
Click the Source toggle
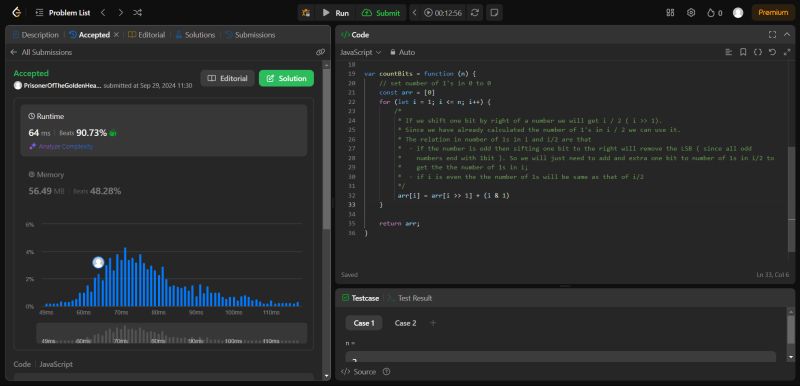point(359,372)
